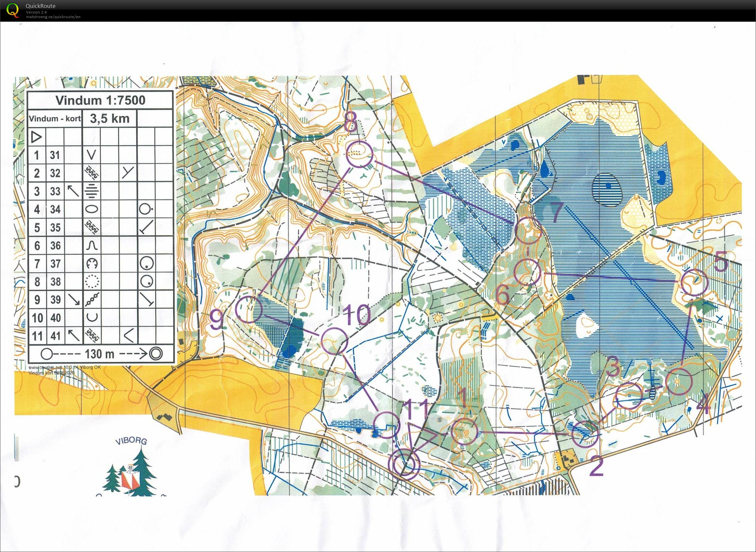The image size is (756, 552).
Task: Click the start triangle symbol in the table
Action: tap(36, 137)
